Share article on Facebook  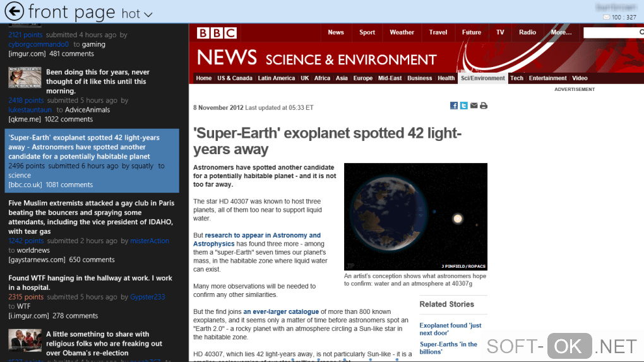click(453, 106)
